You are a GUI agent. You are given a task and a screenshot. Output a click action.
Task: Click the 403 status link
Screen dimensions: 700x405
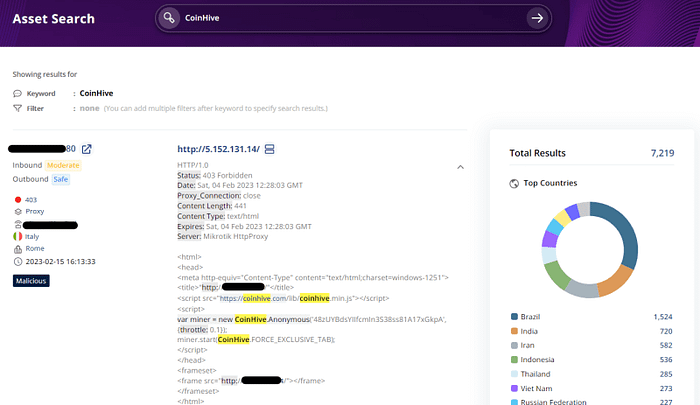tap(31, 200)
